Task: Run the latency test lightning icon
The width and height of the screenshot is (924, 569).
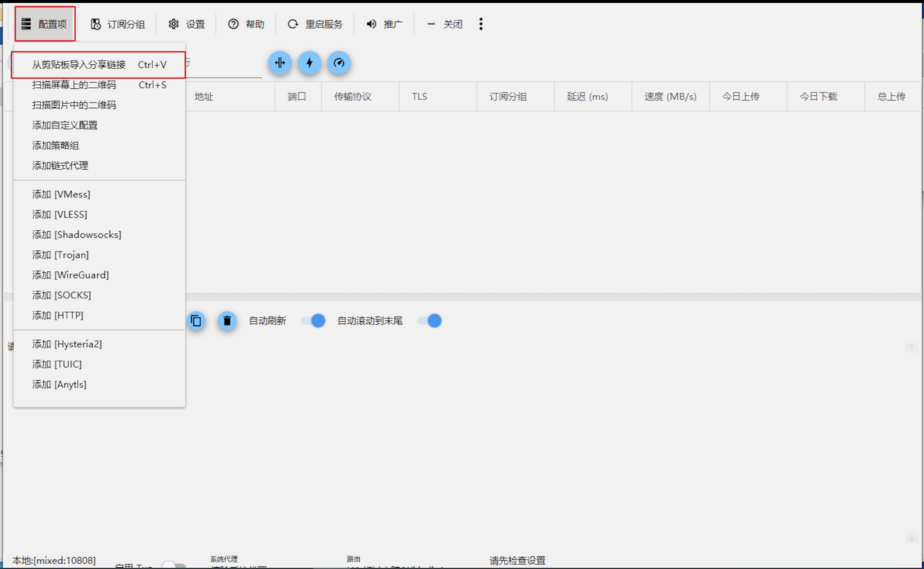Action: [309, 63]
